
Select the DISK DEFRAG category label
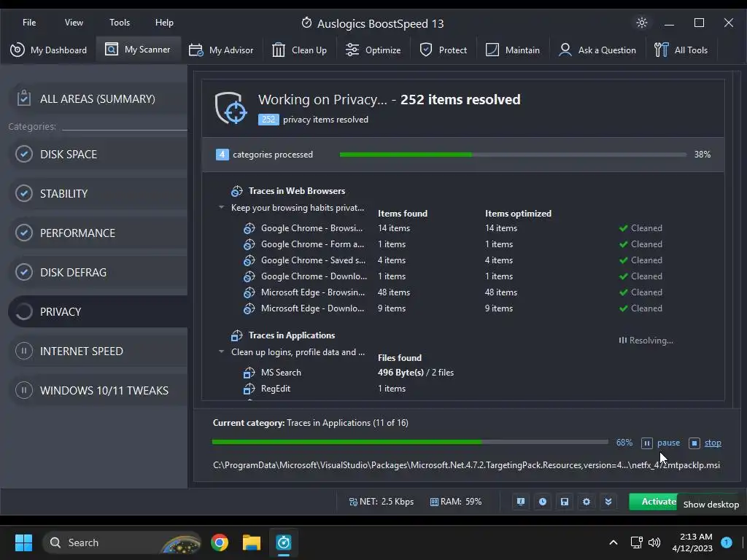click(74, 273)
